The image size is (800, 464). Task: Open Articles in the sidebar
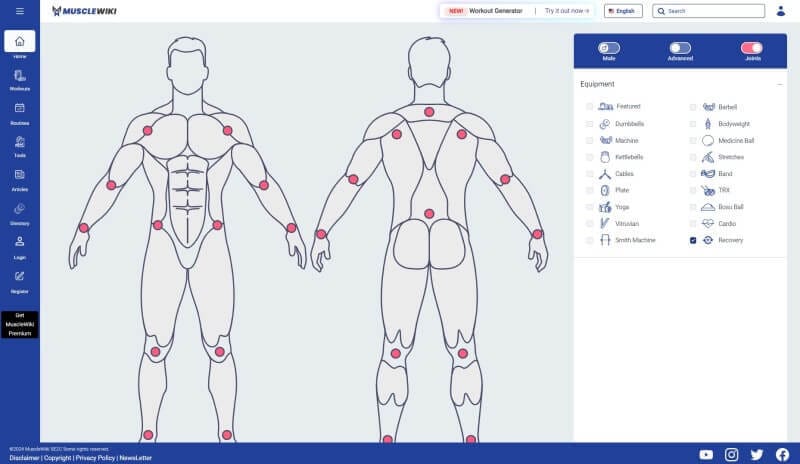19,180
